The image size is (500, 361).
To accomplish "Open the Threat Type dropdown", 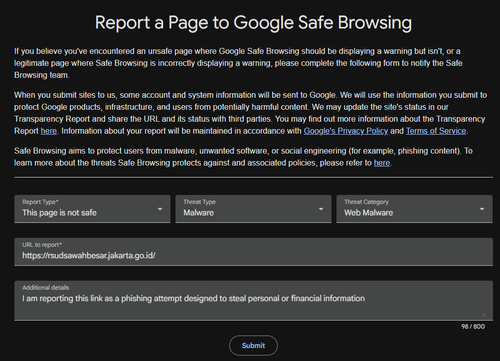I will click(253, 209).
